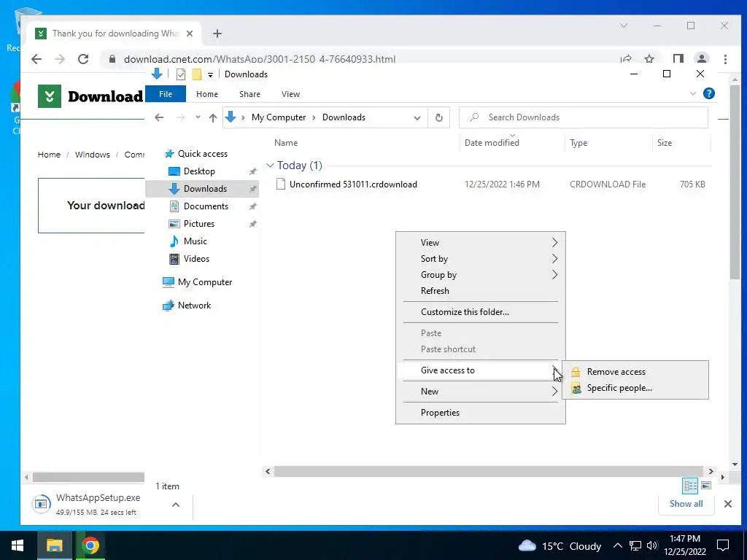Open the Windows Start menu
This screenshot has width=747, height=560.
coord(18,545)
